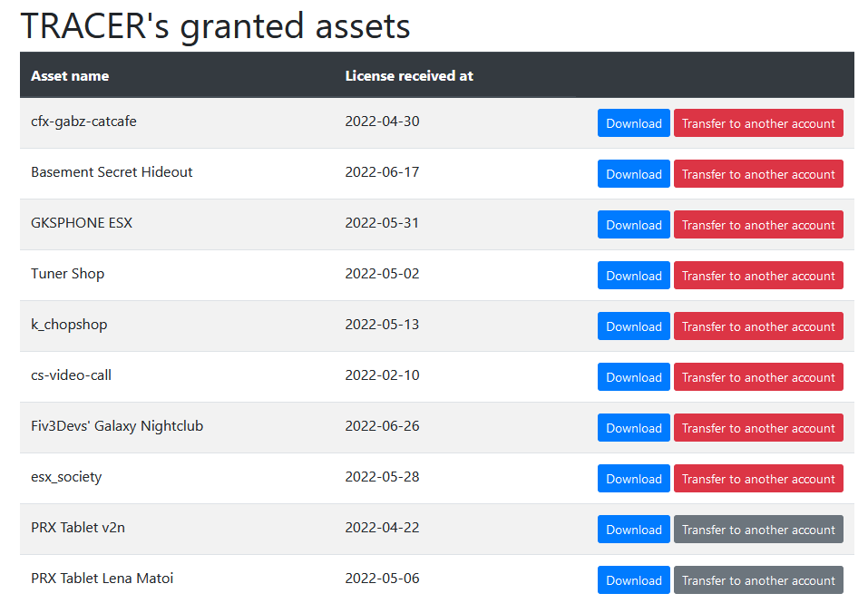
Task: Download the esx_society asset
Action: click(x=634, y=479)
